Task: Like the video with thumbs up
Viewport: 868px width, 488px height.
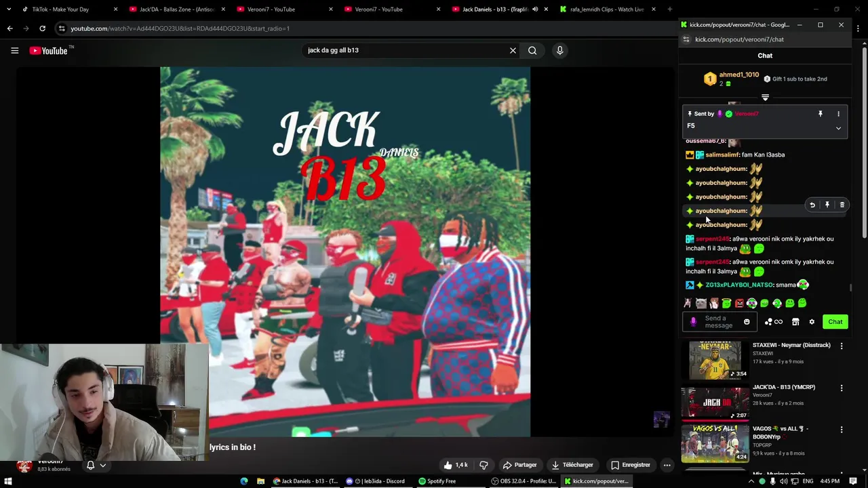Action: [x=456, y=465]
